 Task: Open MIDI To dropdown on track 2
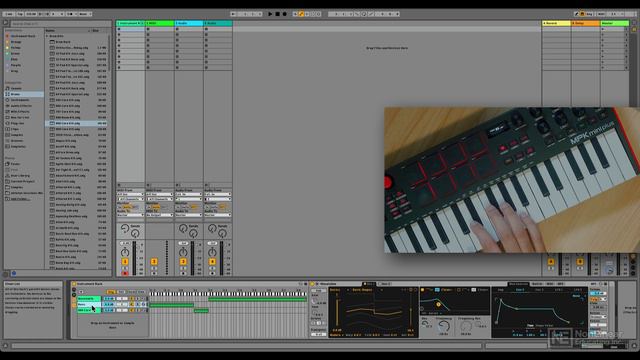(x=160, y=215)
